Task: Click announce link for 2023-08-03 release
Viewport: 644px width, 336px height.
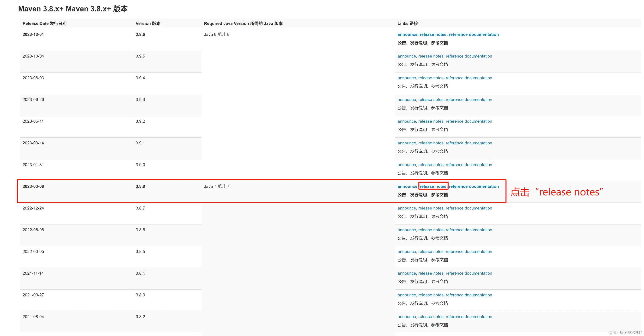Action: 407,78
